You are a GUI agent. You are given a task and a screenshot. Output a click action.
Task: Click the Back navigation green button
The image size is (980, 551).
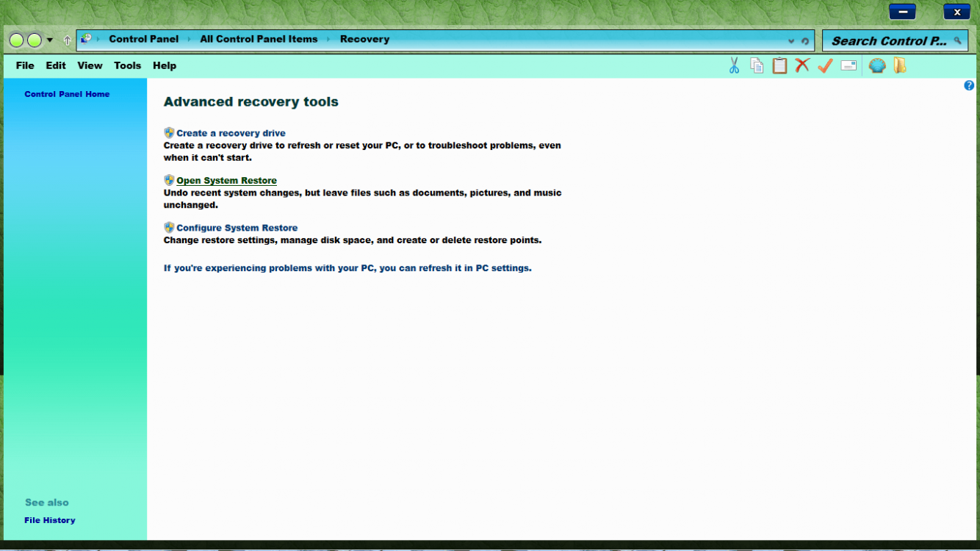[16, 40]
